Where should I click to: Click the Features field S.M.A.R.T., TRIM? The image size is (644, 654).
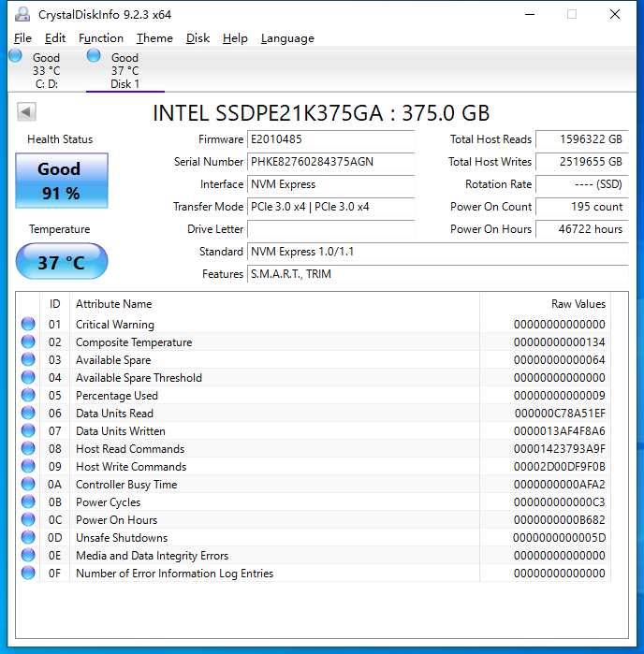(438, 274)
